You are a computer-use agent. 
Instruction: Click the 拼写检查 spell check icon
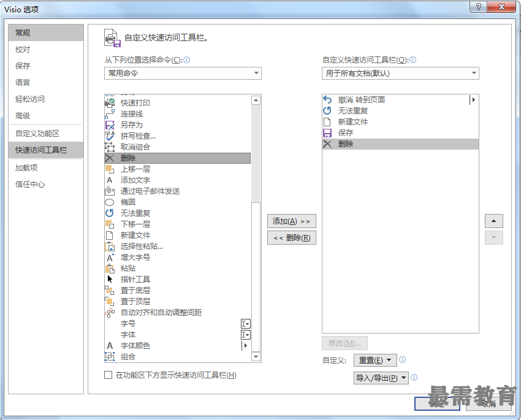pyautogui.click(x=110, y=136)
